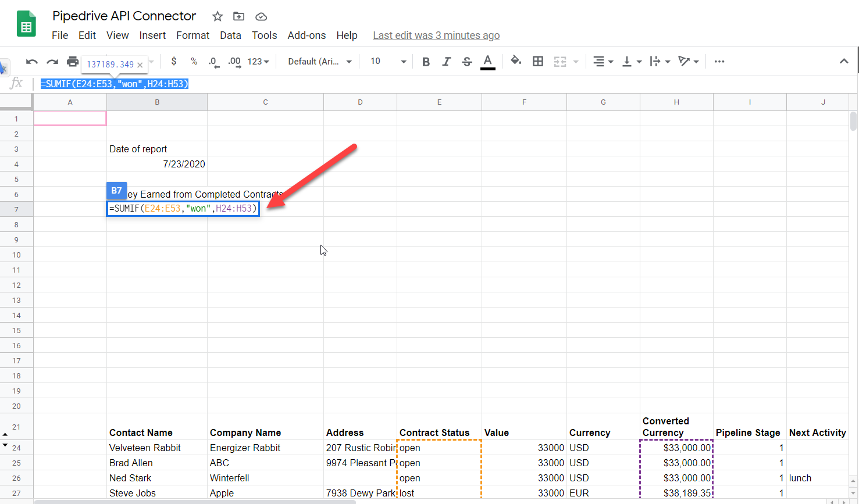Open version history via Last edit link
Screen dimensions: 859x504
(436, 35)
